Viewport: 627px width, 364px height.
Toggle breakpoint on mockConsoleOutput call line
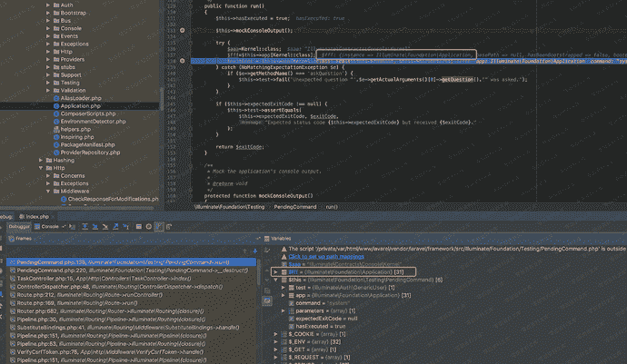[x=183, y=31]
